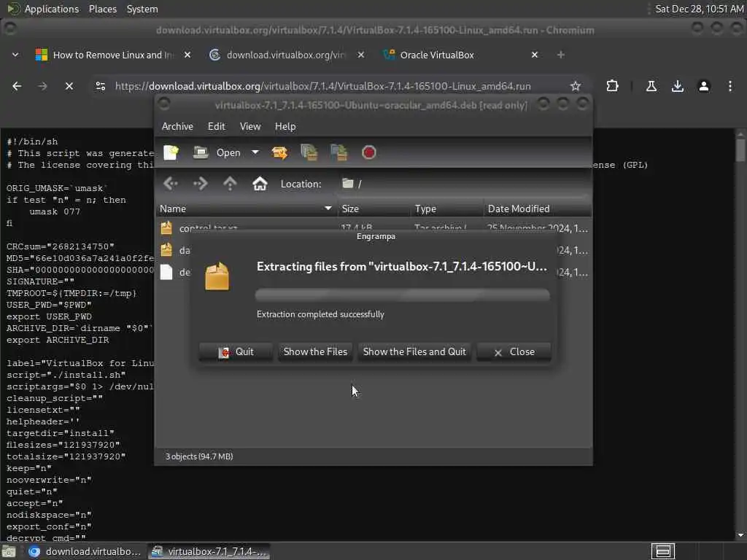Expand the Open recent archives dropdown arrow
747x560 pixels.
click(255, 152)
